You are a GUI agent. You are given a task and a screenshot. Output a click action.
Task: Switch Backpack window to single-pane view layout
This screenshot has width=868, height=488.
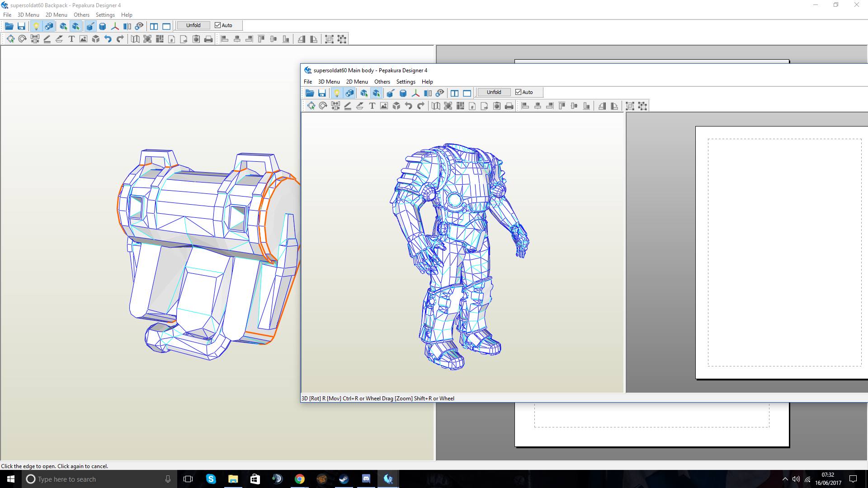click(x=166, y=26)
